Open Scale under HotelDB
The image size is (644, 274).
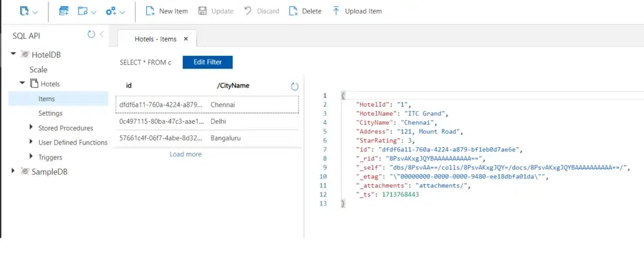pyautogui.click(x=38, y=69)
